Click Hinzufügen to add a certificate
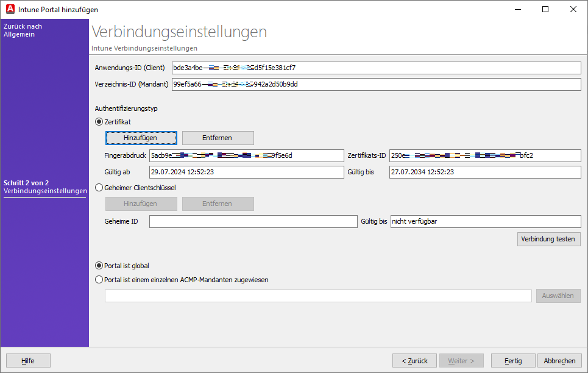Image resolution: width=588 pixels, height=373 pixels. point(141,138)
